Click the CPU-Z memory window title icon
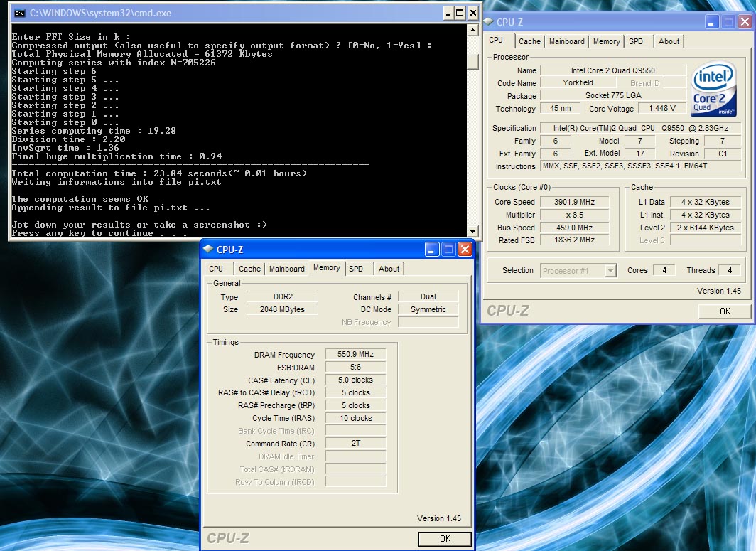Screen dimensions: 756x551 pos(208,249)
